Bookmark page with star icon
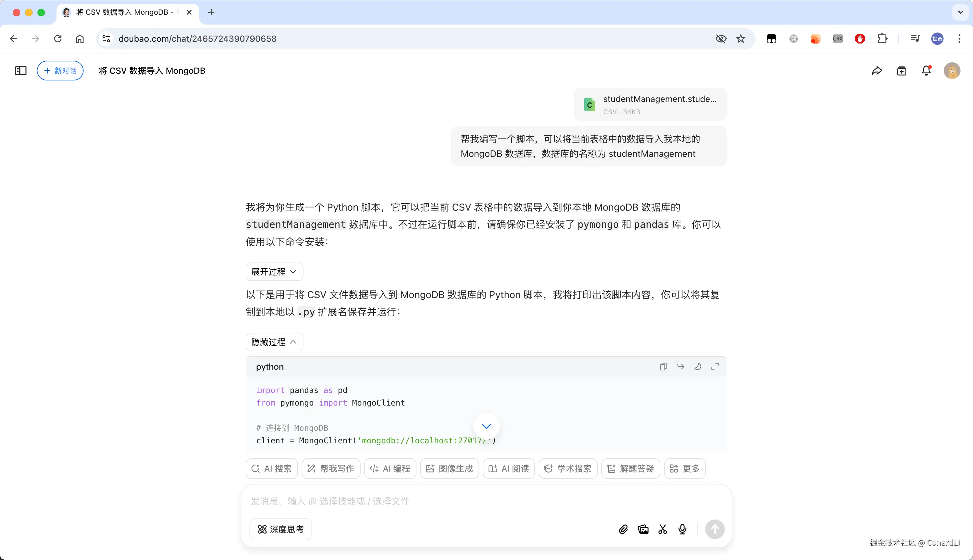 click(x=740, y=38)
